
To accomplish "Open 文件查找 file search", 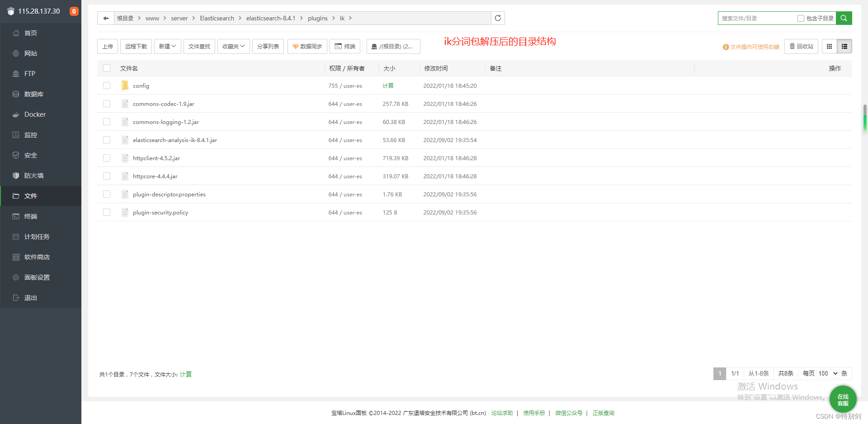I will pyautogui.click(x=199, y=46).
